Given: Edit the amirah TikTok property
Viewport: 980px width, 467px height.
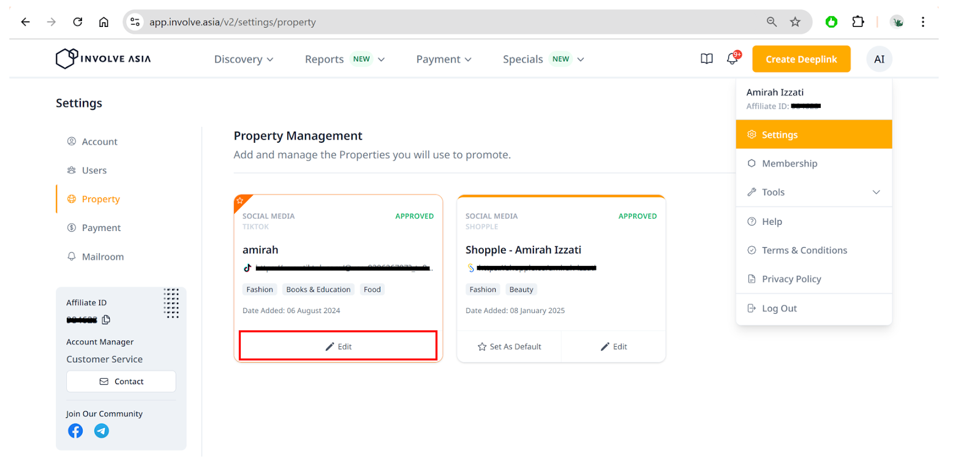Looking at the screenshot, I should 338,346.
